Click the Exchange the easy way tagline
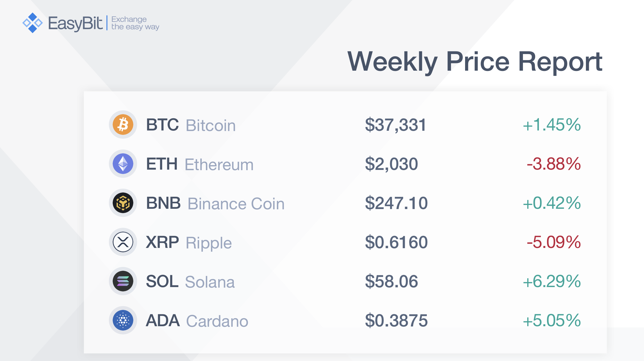The image size is (644, 361). tap(135, 23)
